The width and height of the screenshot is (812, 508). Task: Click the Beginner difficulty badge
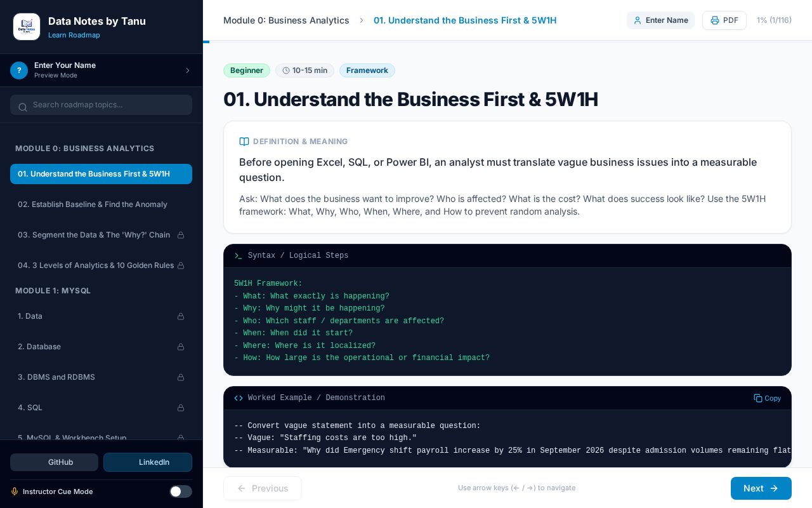pos(247,70)
